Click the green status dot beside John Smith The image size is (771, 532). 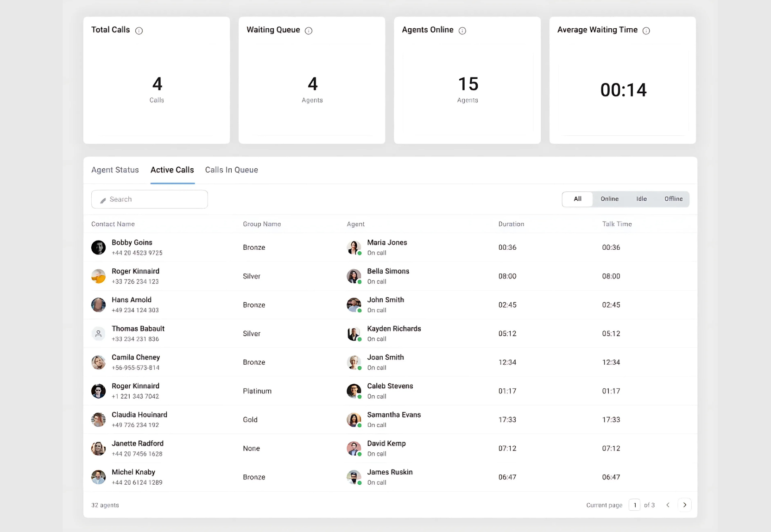(359, 310)
